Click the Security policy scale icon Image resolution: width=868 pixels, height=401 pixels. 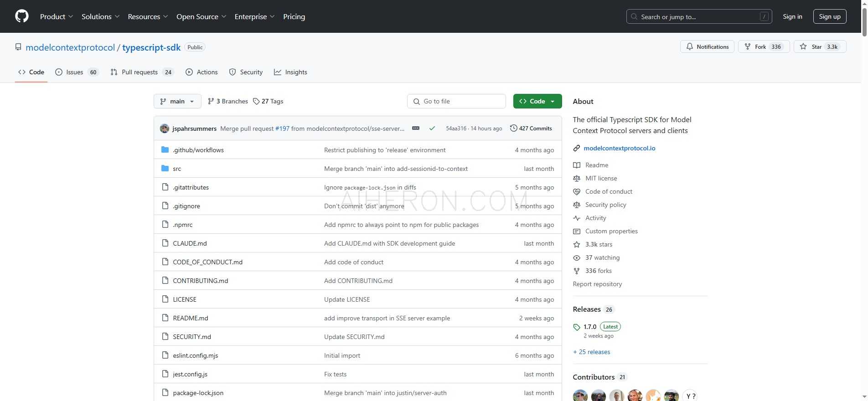click(x=577, y=205)
